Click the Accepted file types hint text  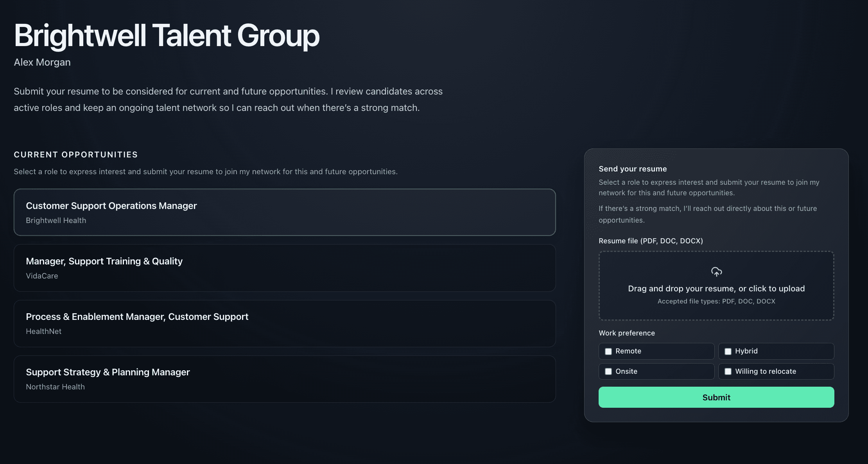tap(716, 301)
